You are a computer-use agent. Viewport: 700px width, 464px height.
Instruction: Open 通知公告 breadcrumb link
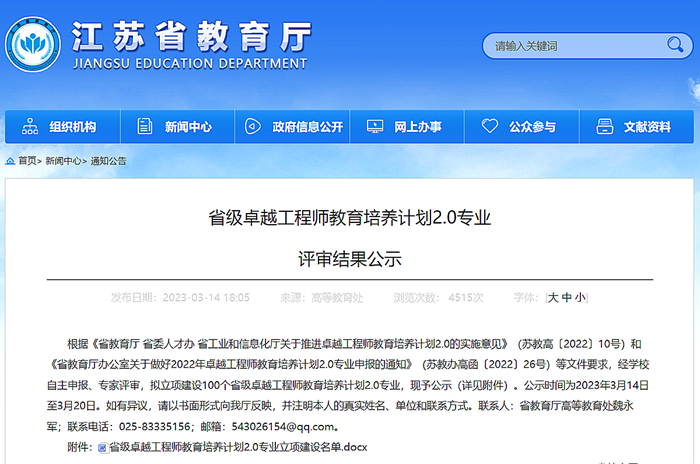pyautogui.click(x=109, y=160)
